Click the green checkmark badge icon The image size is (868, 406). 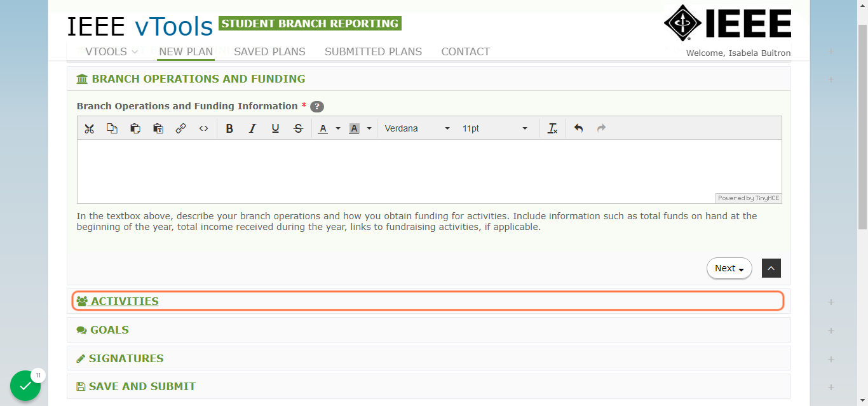pyautogui.click(x=25, y=386)
